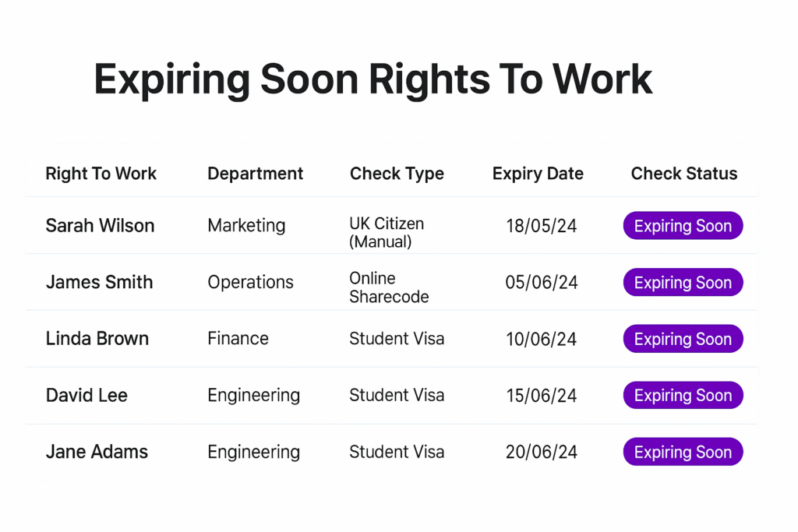Click the Marketing department cell

(246, 225)
